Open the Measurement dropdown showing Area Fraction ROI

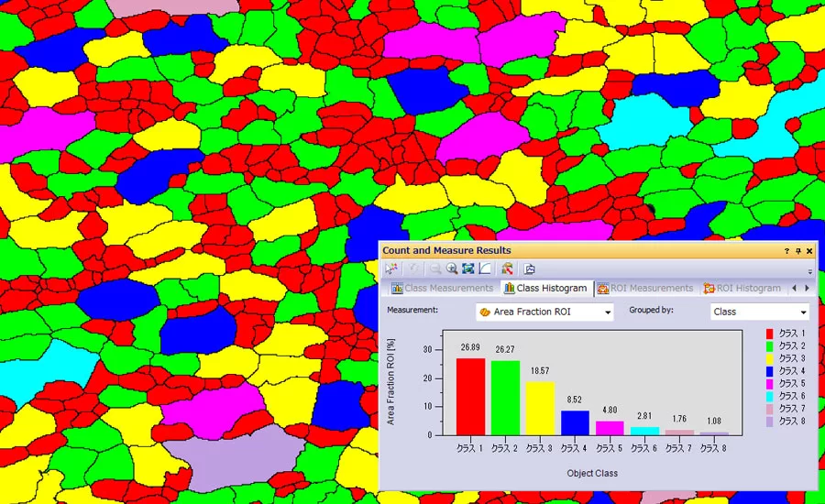point(544,312)
